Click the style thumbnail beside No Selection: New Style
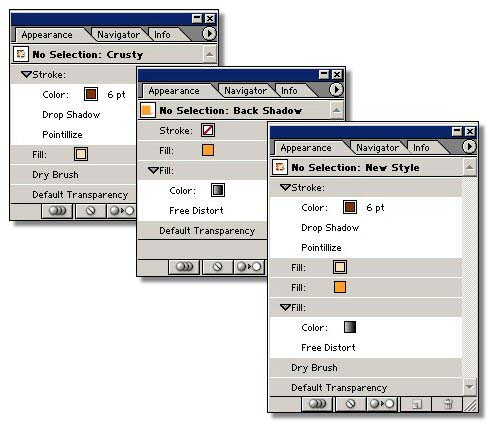Image resolution: width=490 pixels, height=425 pixels. click(x=280, y=167)
